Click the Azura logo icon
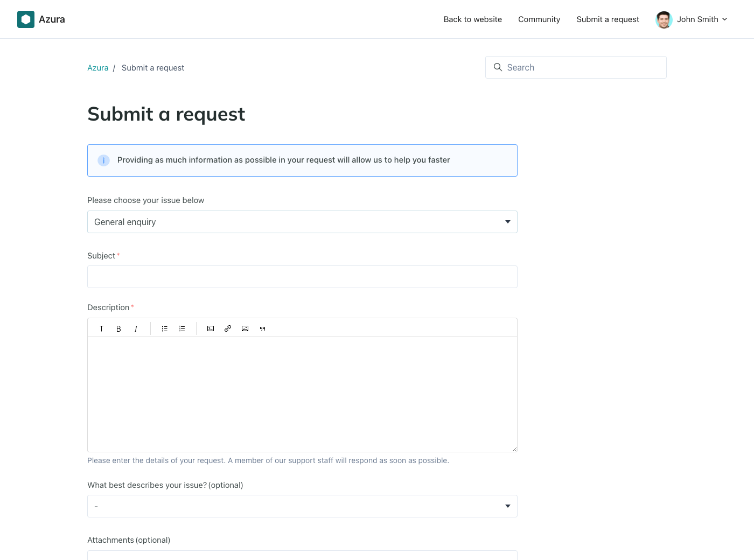Image resolution: width=754 pixels, height=560 pixels. (x=26, y=19)
